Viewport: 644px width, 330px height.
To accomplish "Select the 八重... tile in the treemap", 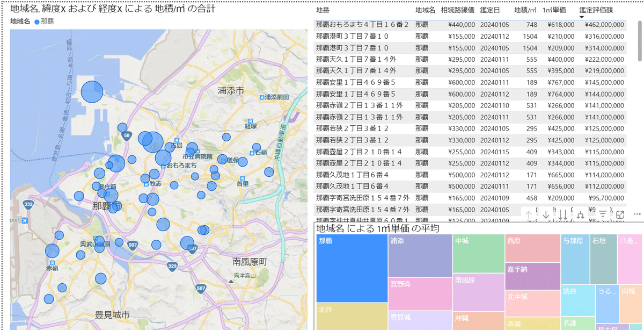I will (x=631, y=259).
